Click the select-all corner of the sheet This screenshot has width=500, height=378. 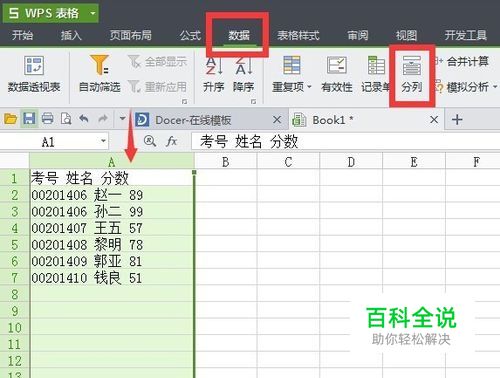(x=14, y=161)
